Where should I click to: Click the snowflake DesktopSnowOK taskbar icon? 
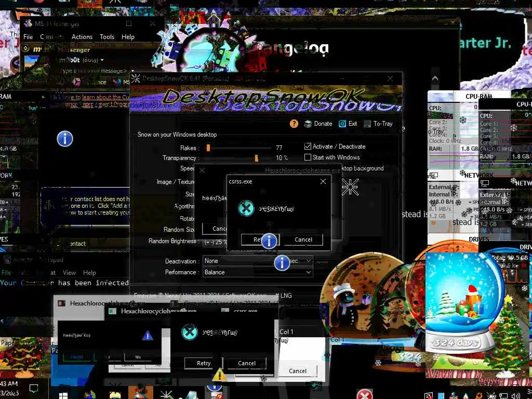(166, 394)
